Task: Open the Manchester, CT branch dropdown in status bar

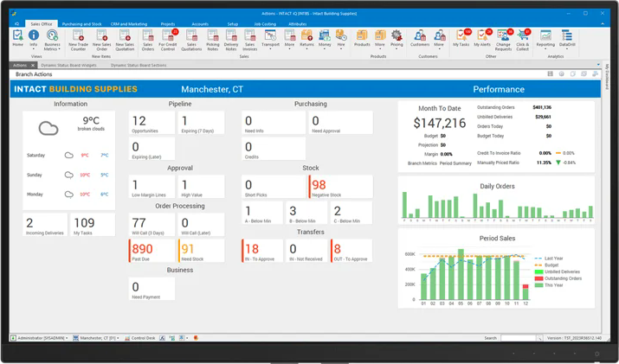Action: [x=96, y=338]
